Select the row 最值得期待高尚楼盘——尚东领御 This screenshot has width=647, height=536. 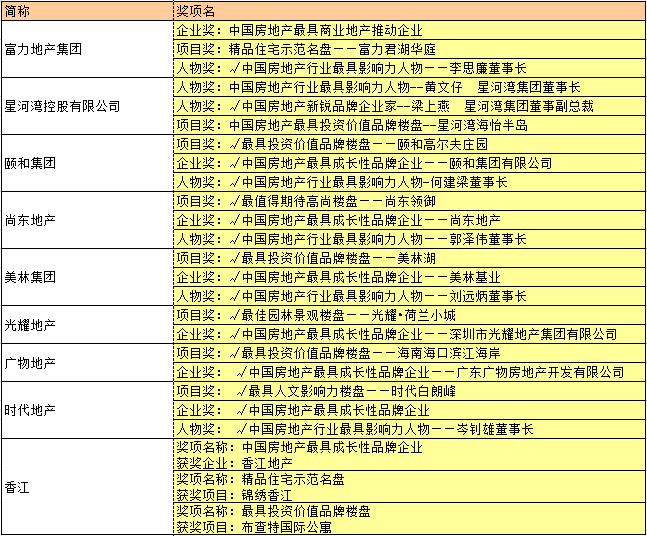tap(409, 201)
